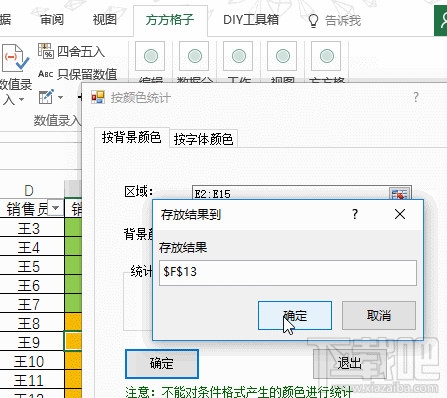Image resolution: width=447 pixels, height=398 pixels.
Task: Click 取消 in 存放结果到 dialog
Action: 379,315
